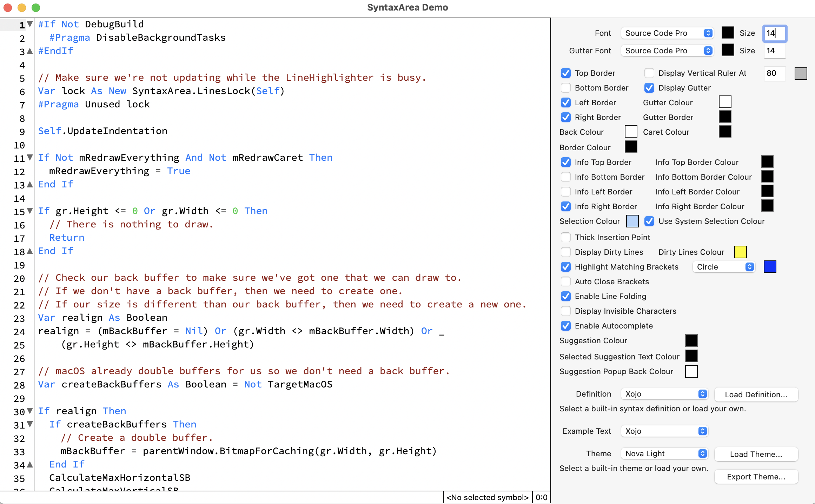Click the Load Definition... button
Screen dimensions: 815x504
[756, 394]
